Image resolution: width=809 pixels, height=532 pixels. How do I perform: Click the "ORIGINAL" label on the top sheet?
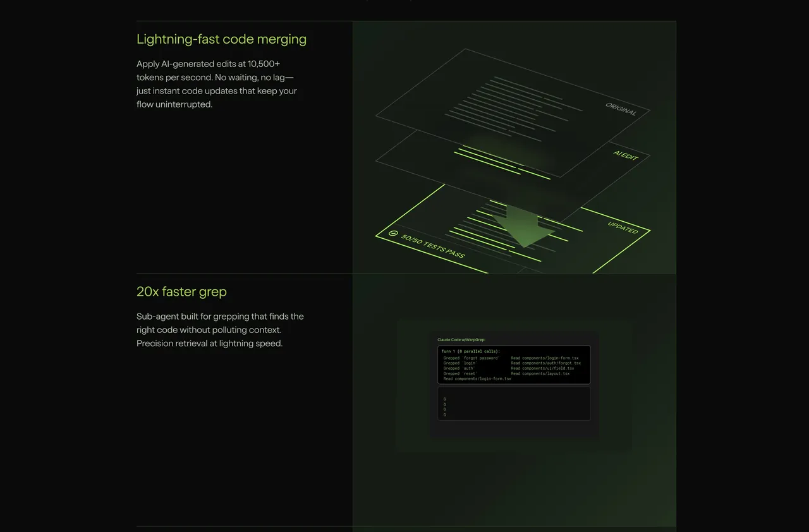coord(621,109)
